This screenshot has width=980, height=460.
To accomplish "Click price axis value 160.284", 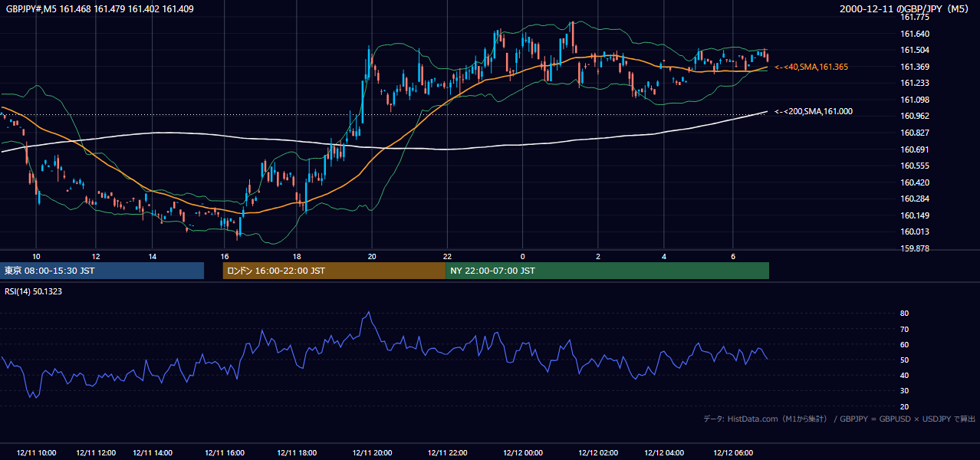I will click(x=916, y=199).
